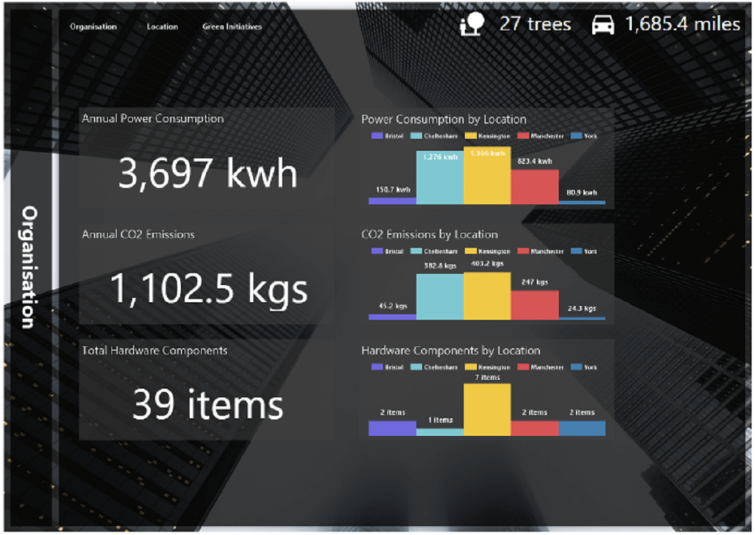Select Manchester legend swatch in Hardware Components chart
Viewport: 756px width, 535px height.
point(523,367)
